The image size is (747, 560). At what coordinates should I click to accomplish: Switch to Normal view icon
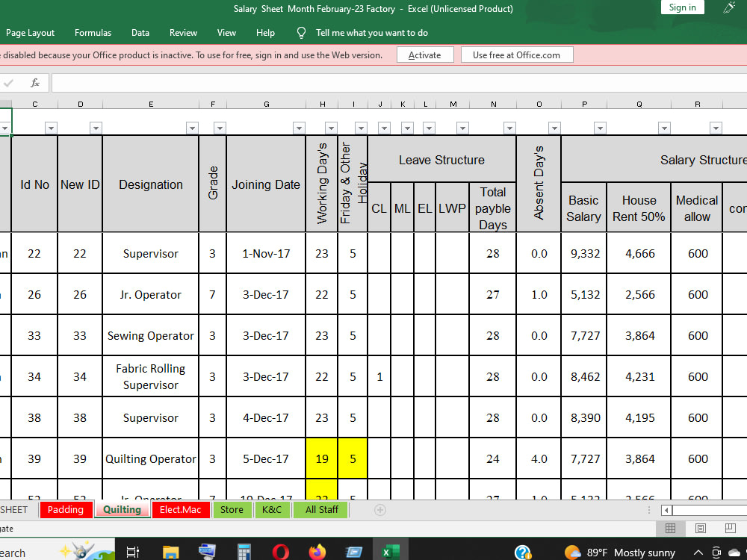click(x=670, y=528)
